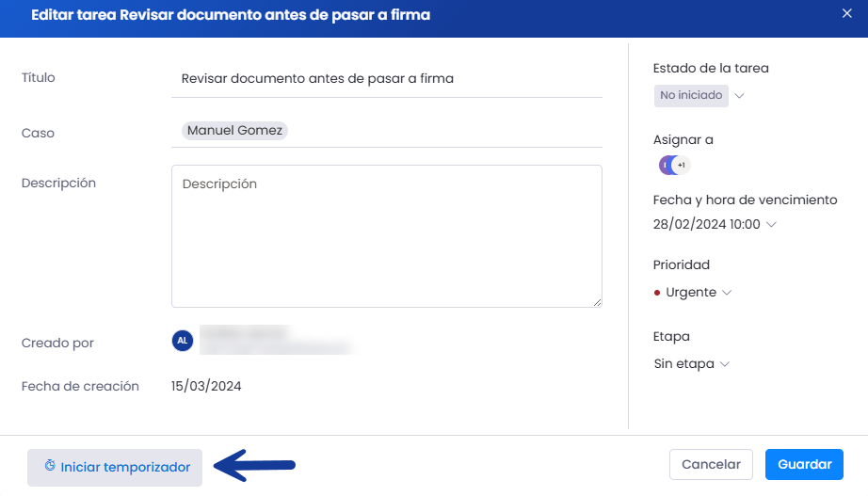Click the timer clock icon
The height and width of the screenshot is (496, 868).
pos(50,466)
